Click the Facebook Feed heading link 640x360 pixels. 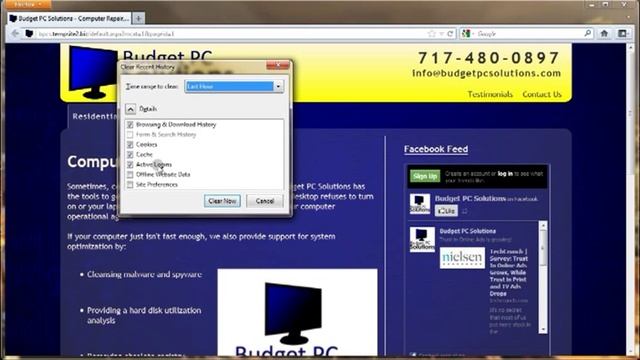pyautogui.click(x=436, y=149)
